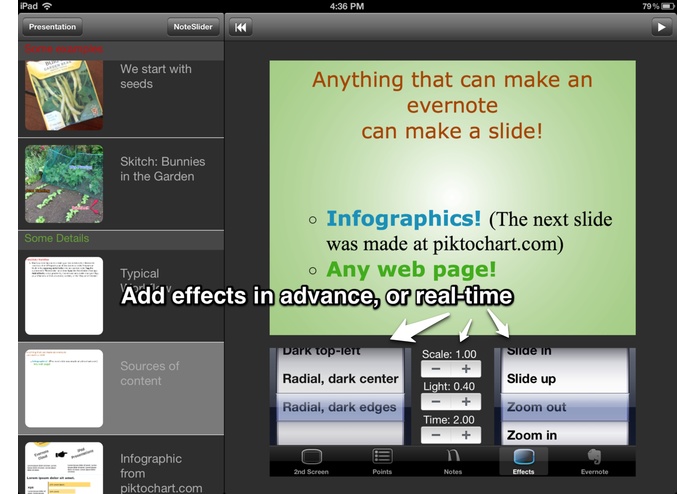
Task: Tap the battery indicator icon
Action: [x=668, y=6]
